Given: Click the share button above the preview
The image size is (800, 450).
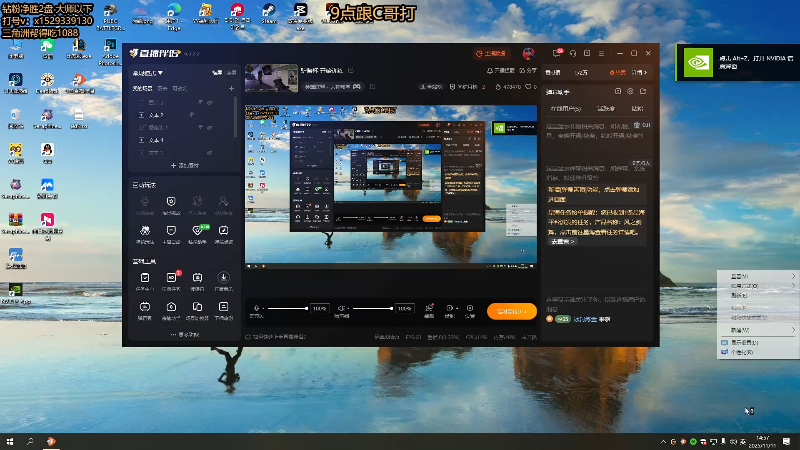Looking at the screenshot, I should [x=528, y=71].
